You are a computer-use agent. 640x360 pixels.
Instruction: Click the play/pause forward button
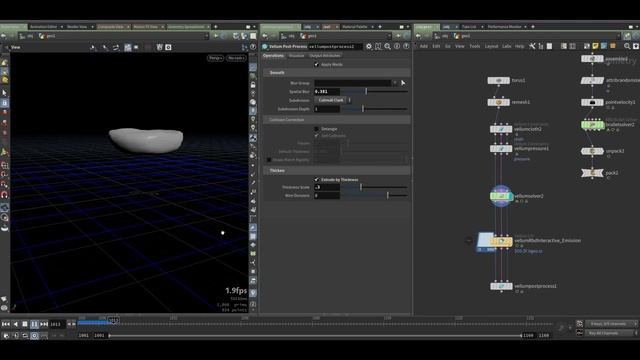click(34, 324)
